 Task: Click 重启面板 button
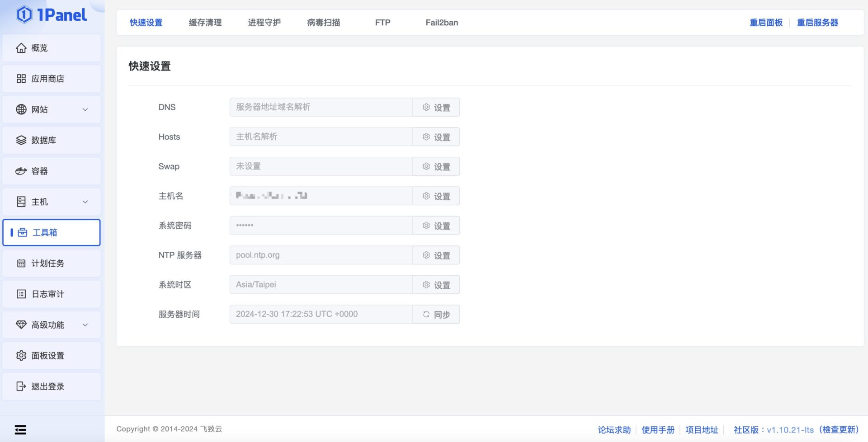point(766,23)
